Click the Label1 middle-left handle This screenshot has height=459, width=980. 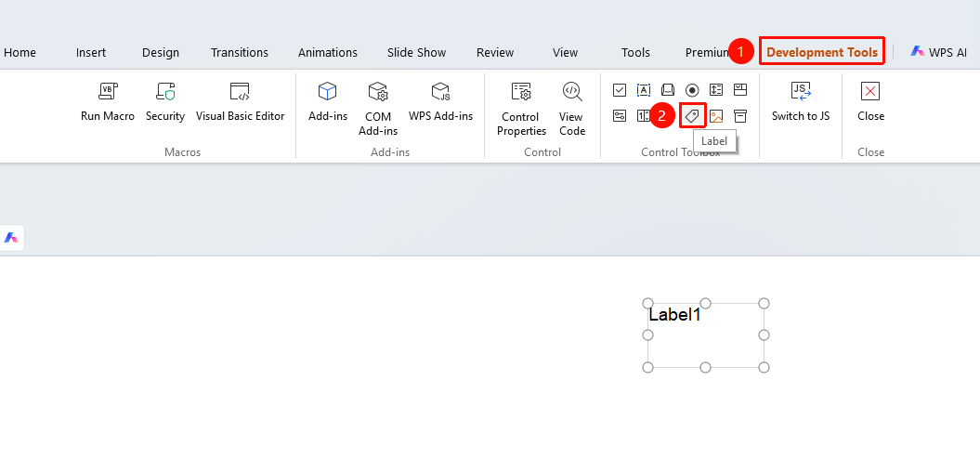pos(648,335)
